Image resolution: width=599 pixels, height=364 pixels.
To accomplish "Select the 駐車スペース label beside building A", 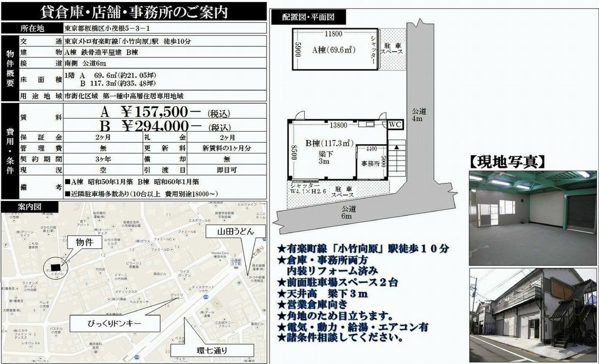I will 391,49.
